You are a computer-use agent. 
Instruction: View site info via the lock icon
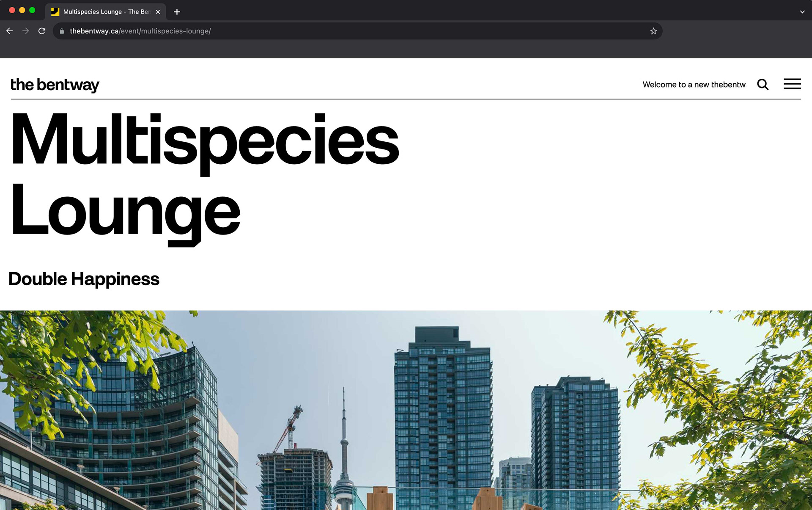pyautogui.click(x=62, y=31)
